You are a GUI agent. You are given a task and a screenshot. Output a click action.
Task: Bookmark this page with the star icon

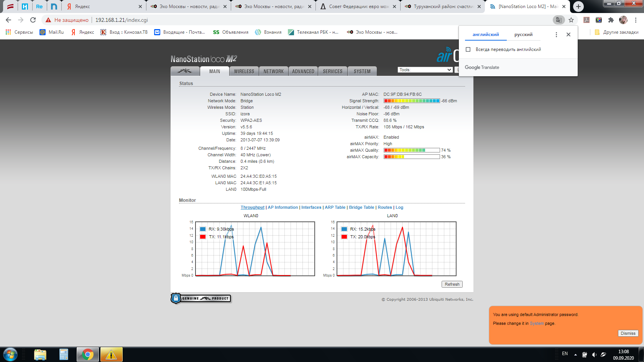(x=571, y=20)
